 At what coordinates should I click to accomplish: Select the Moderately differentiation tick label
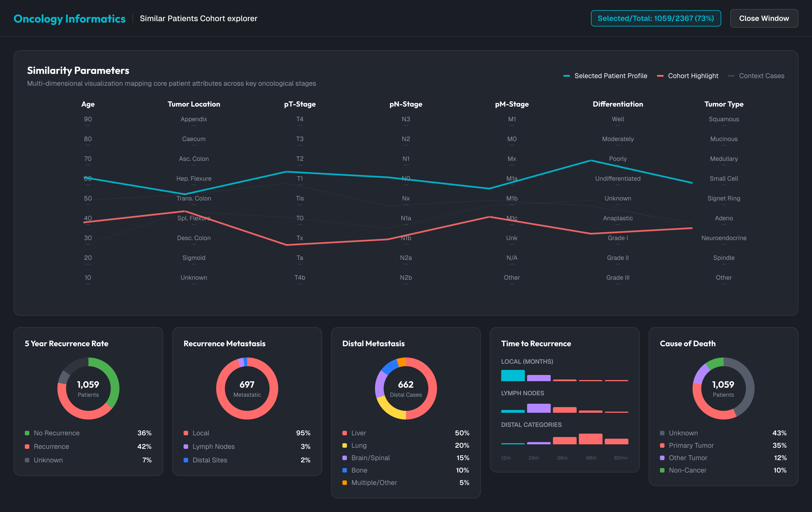618,139
